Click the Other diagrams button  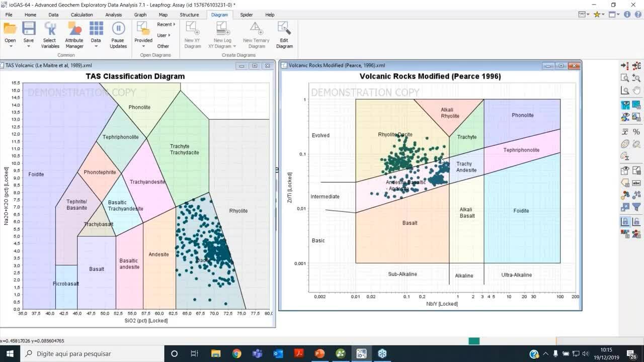(x=163, y=46)
